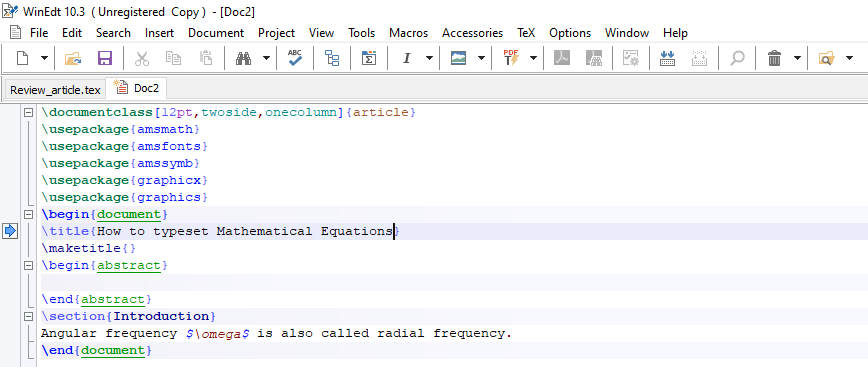Expand dropdown arrow next to trash icon
The height and width of the screenshot is (367, 868).
797,58
